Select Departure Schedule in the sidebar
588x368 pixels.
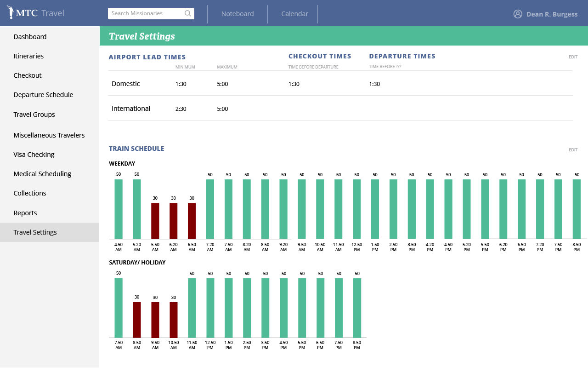[43, 95]
